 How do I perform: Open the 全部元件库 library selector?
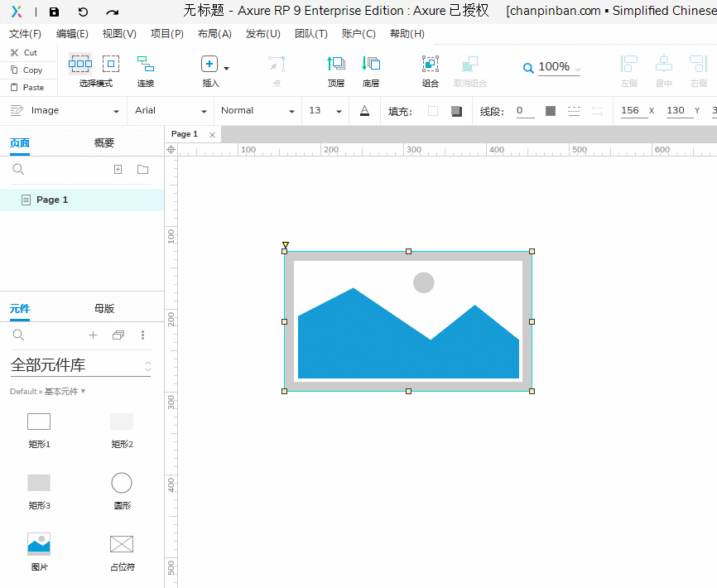(80, 365)
